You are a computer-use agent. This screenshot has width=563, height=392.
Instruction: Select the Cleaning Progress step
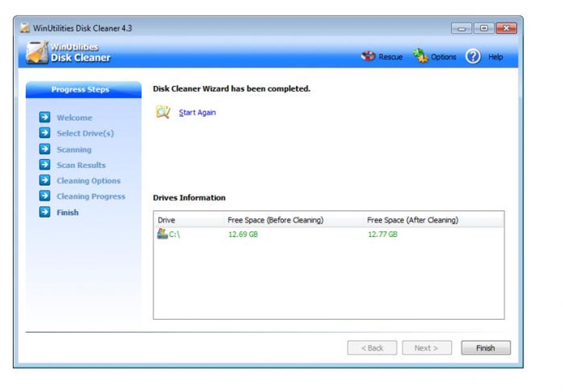(x=91, y=196)
